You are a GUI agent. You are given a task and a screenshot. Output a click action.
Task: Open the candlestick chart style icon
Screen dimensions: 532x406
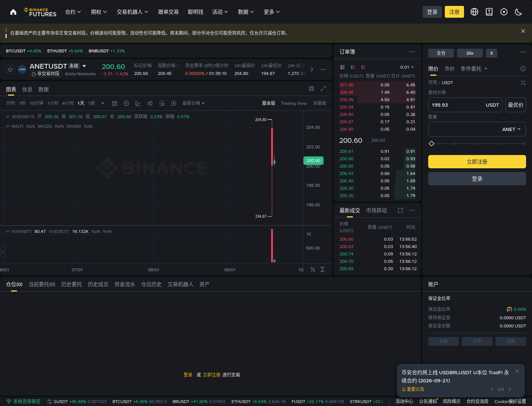(x=150, y=103)
